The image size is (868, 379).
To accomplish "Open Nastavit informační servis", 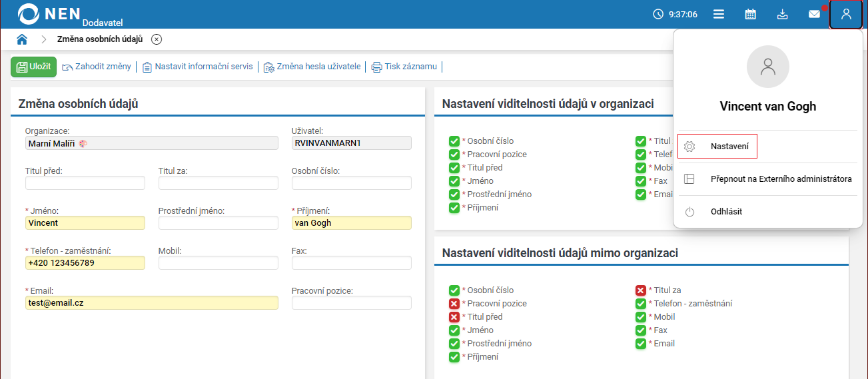I will tap(198, 67).
